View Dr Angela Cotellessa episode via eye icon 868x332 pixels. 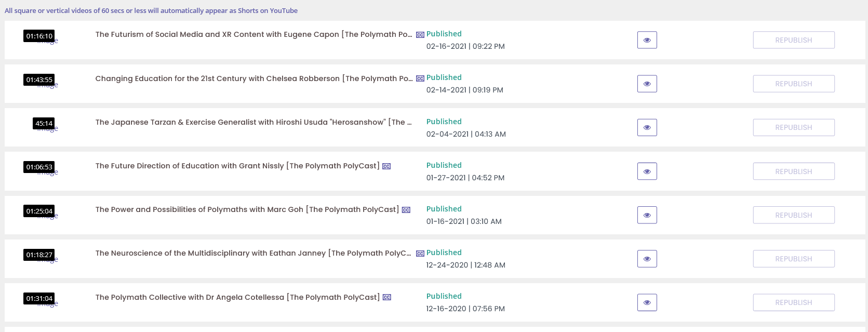point(647,302)
